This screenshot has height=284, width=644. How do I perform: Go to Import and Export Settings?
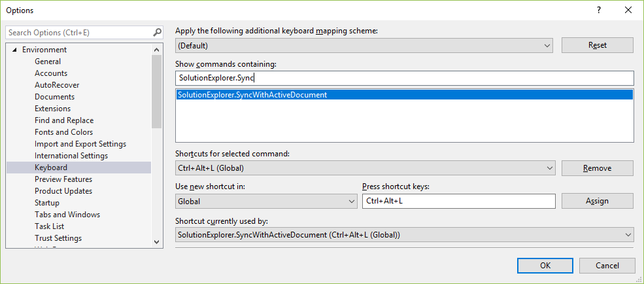(80, 144)
